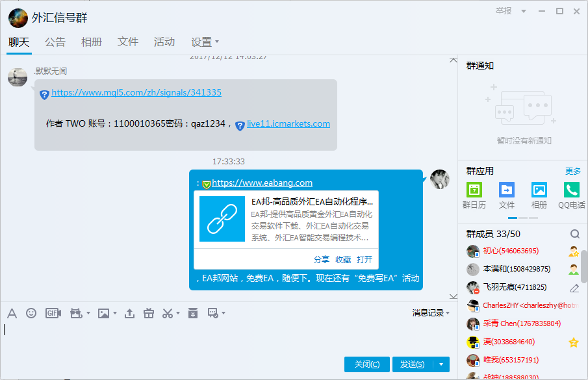Viewport: 588px width, 380px height.
Task: Click the link card title EA邦-高品质外汇EA自动化程序
Action: (312, 201)
